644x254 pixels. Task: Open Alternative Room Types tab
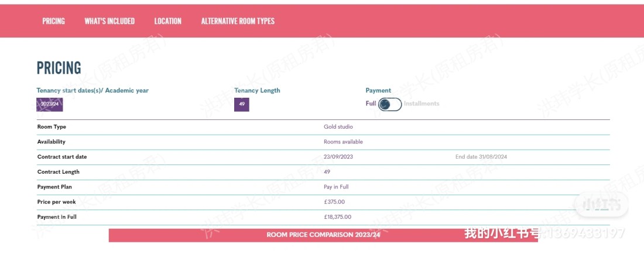point(238,21)
